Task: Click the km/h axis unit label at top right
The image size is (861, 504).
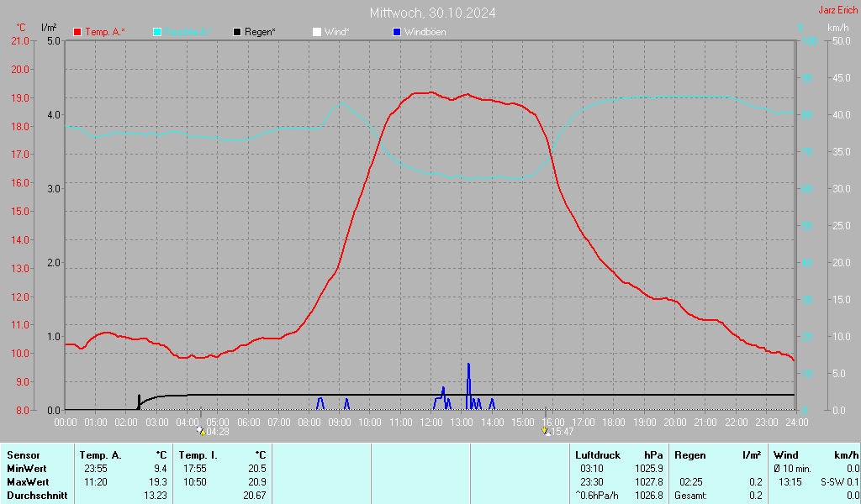Action: (x=837, y=28)
